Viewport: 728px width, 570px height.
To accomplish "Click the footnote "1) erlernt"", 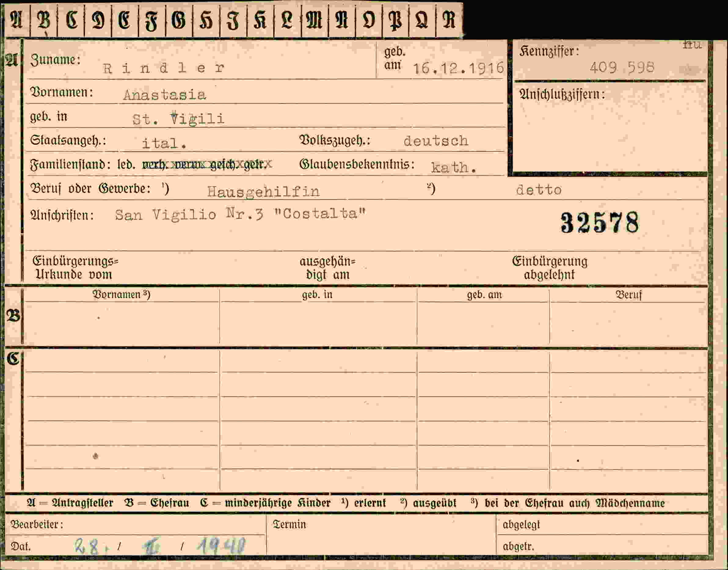I will [x=364, y=502].
